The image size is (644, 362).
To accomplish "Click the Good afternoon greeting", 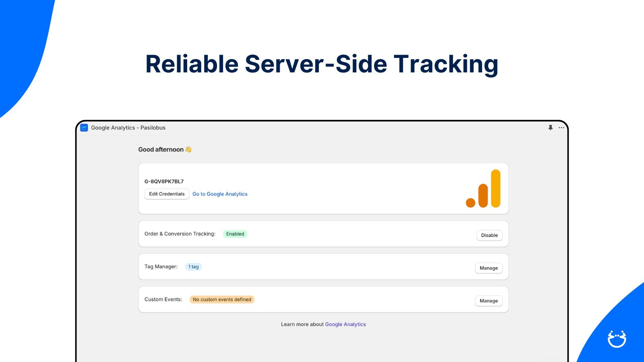I will (x=165, y=149).
